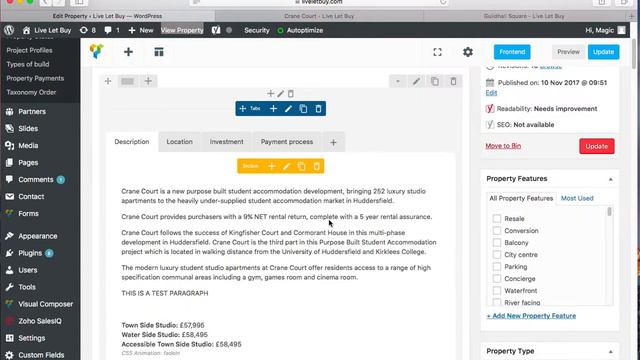
Task: Add content to yellow Section
Action: click(271, 166)
